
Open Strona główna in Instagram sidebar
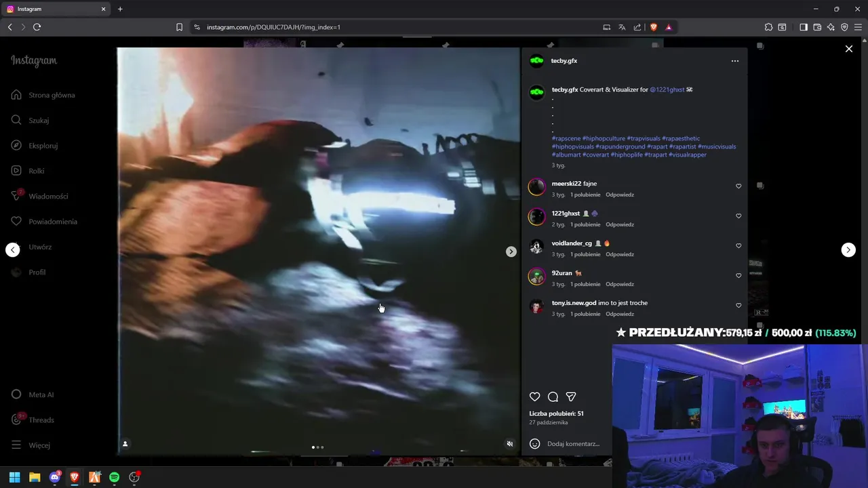point(43,95)
